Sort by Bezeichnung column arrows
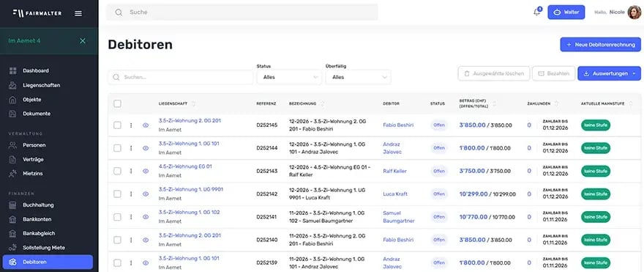The image size is (644, 272). [x=323, y=103]
